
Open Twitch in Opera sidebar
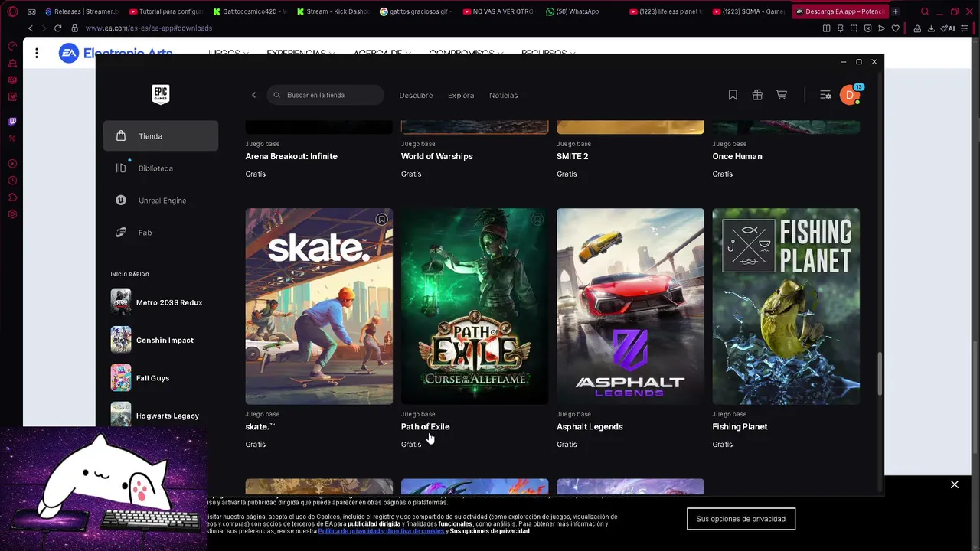pyautogui.click(x=12, y=121)
